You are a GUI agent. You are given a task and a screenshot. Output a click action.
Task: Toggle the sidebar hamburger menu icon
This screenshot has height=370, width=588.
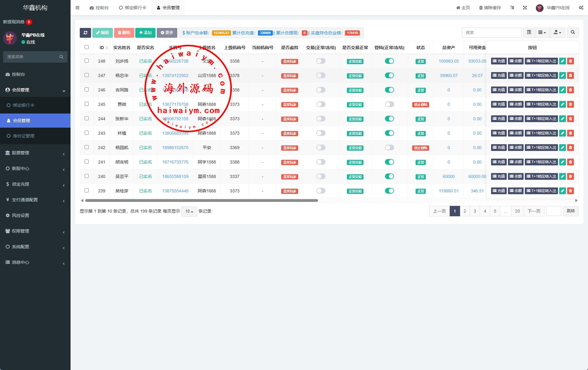[x=78, y=8]
